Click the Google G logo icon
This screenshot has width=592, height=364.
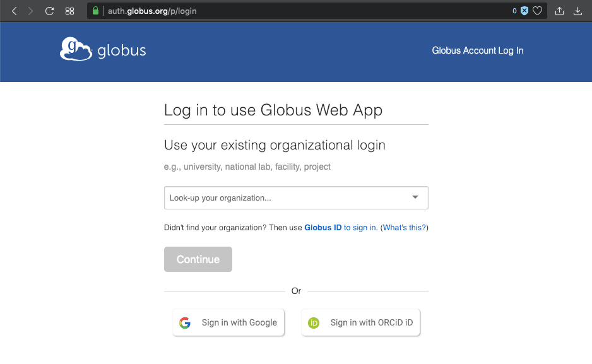[x=185, y=323]
